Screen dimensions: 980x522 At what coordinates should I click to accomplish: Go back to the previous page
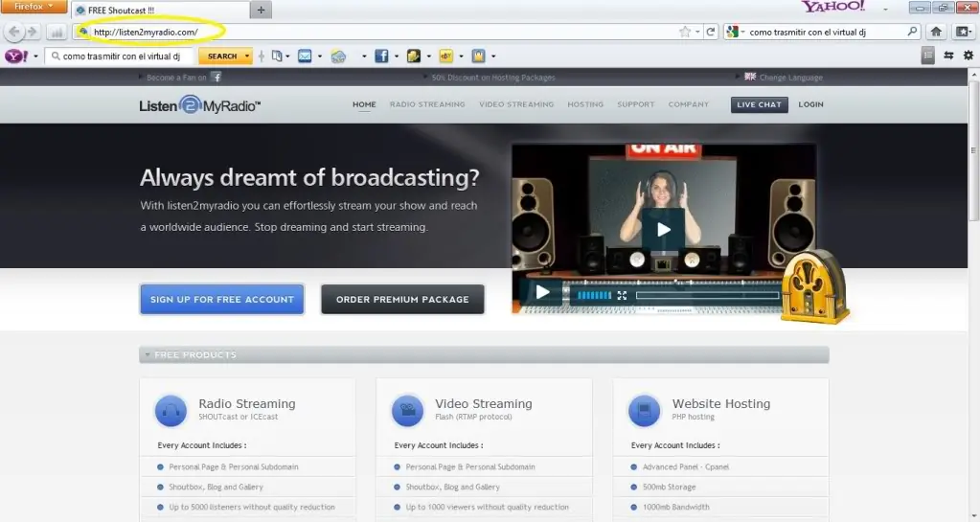(x=14, y=32)
